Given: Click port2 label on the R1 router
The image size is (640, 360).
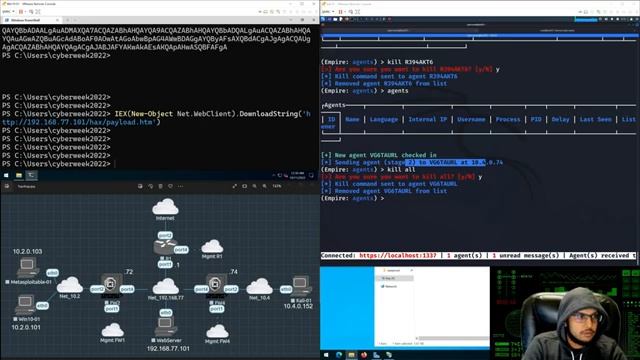Looking at the screenshot, I should [165, 236].
